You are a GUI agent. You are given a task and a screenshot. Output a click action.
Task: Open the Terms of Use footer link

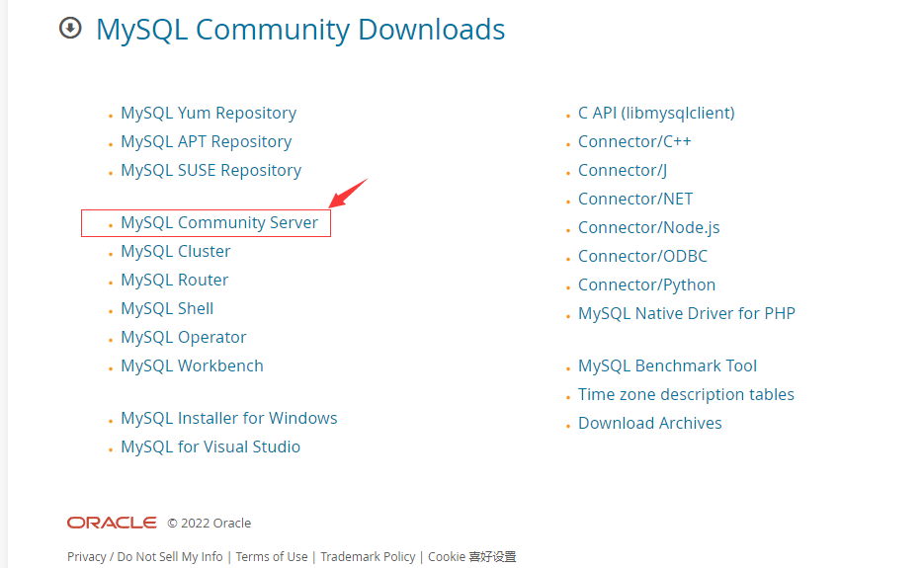(x=272, y=557)
